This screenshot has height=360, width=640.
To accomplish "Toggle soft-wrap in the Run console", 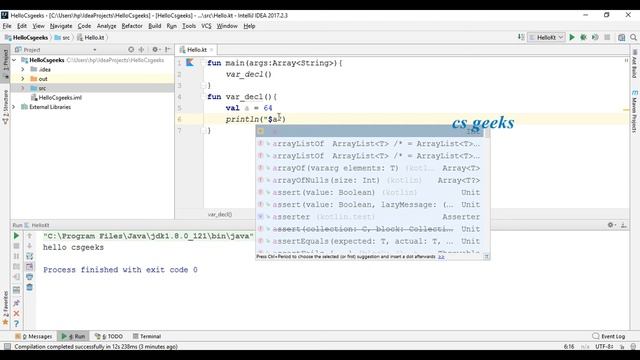I will click(x=29, y=256).
